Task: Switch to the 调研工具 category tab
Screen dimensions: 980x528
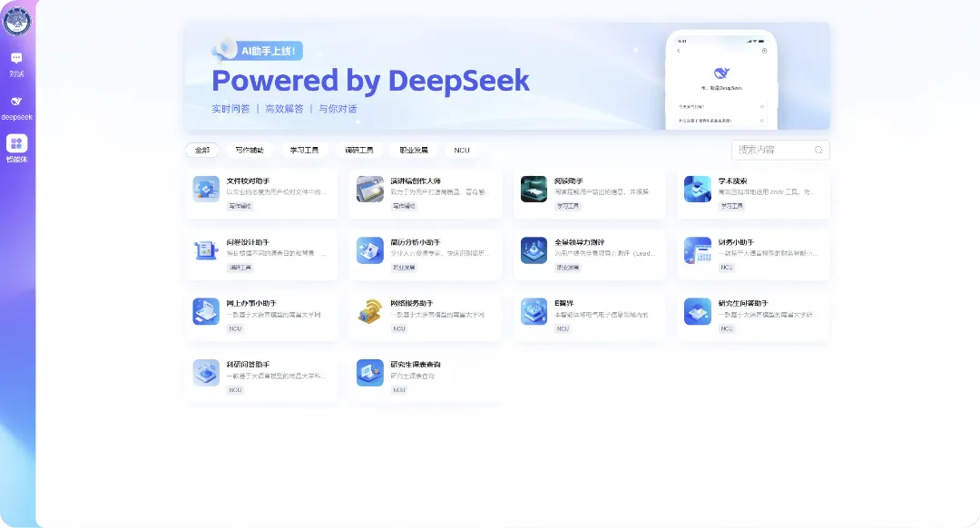Action: [358, 150]
